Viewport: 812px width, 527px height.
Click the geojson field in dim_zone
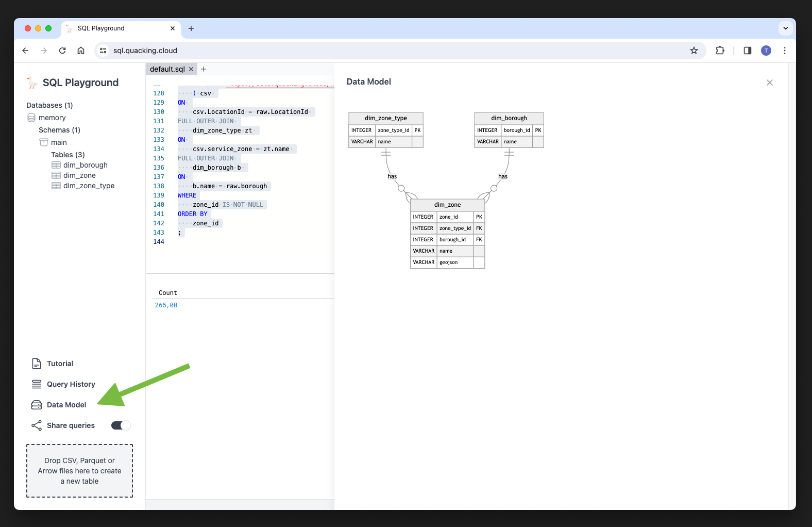[x=449, y=262]
